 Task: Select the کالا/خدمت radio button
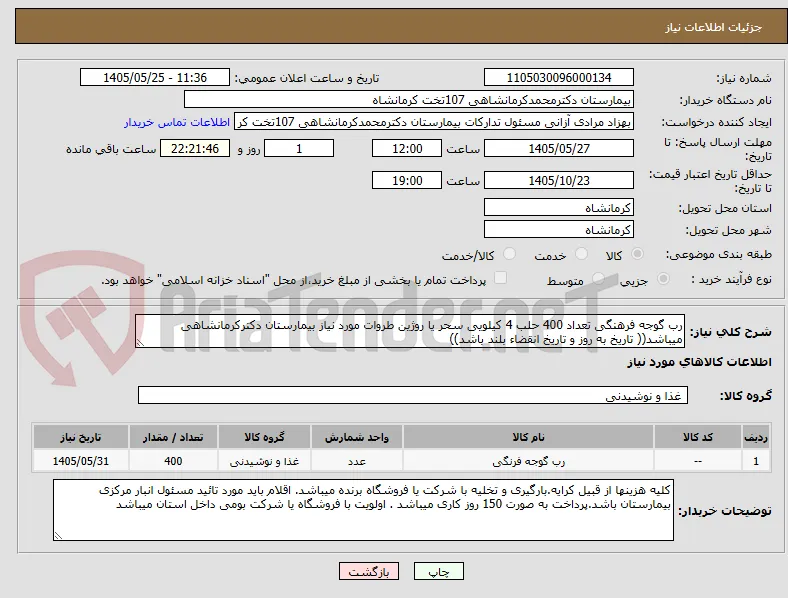[x=509, y=254]
